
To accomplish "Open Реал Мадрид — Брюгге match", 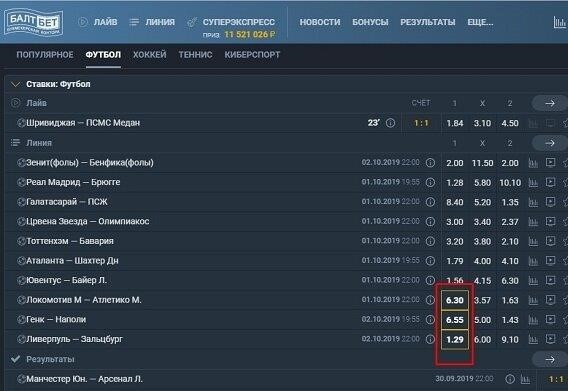I will [x=73, y=182].
